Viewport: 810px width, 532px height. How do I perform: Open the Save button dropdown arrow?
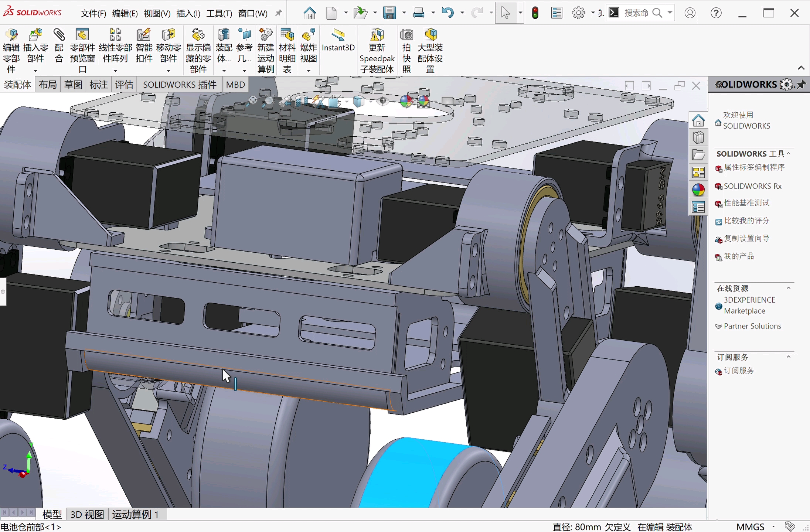click(x=404, y=13)
